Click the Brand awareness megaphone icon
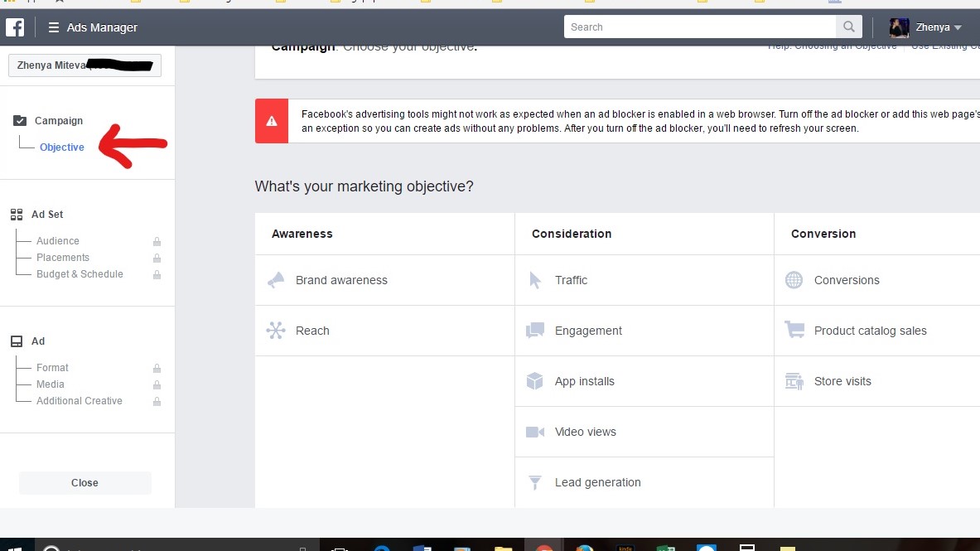This screenshot has height=551, width=980. [x=276, y=280]
